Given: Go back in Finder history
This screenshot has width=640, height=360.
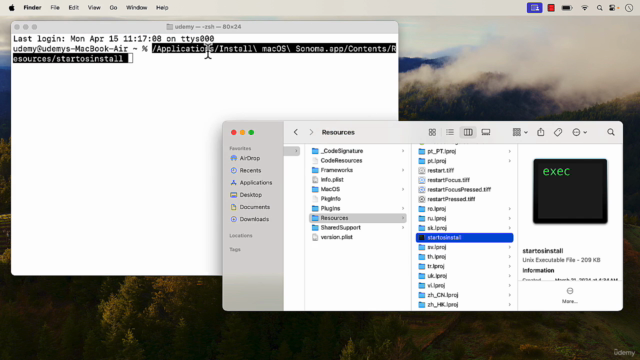Looking at the screenshot, I should click(x=296, y=132).
